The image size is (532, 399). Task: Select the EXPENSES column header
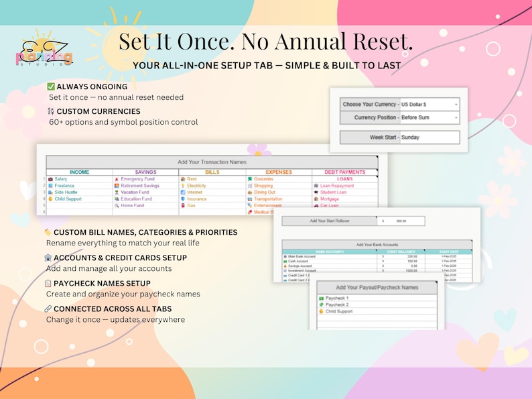[x=279, y=172]
